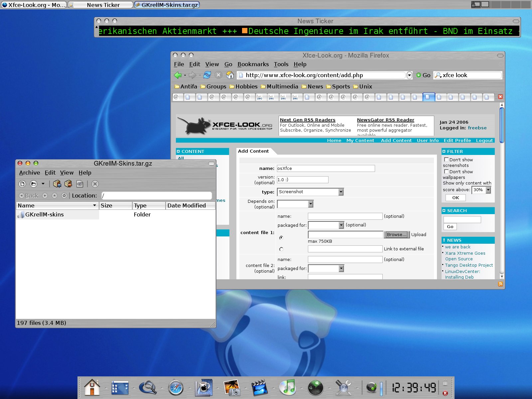This screenshot has height=399, width=532.
Task: Open the magnifier search icon in the dock
Action: pos(148,387)
